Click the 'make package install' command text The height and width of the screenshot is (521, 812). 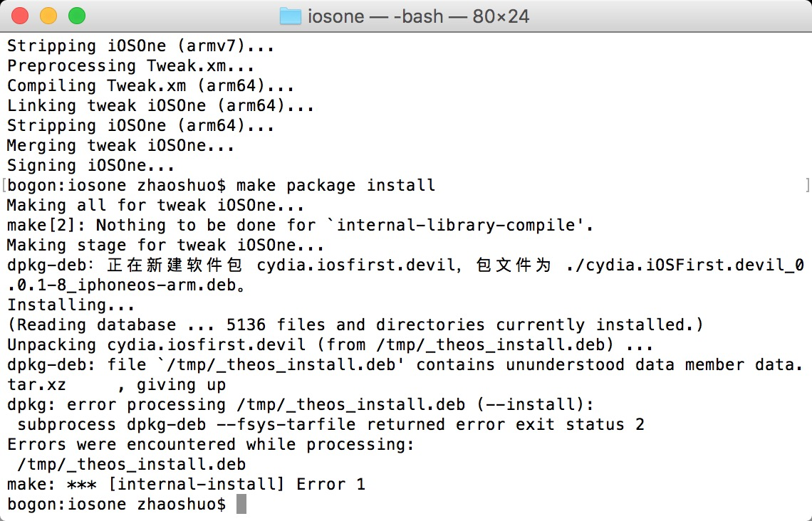[335, 185]
